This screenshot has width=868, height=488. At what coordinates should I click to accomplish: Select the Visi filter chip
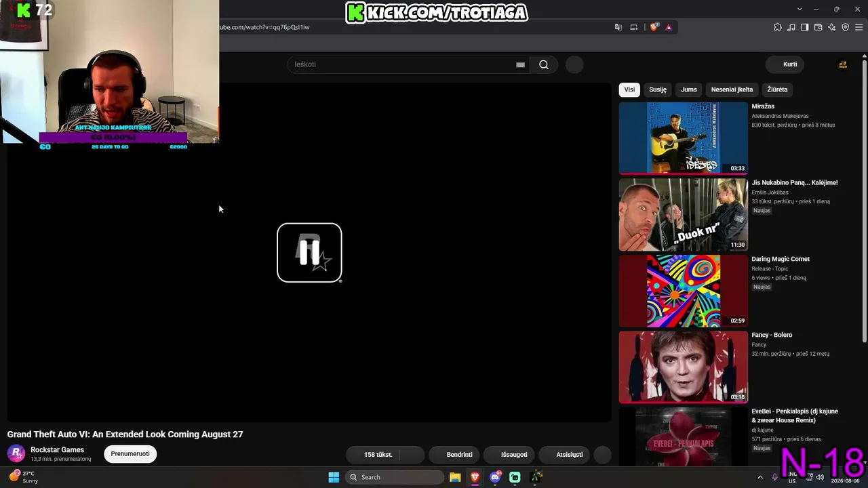point(629,89)
